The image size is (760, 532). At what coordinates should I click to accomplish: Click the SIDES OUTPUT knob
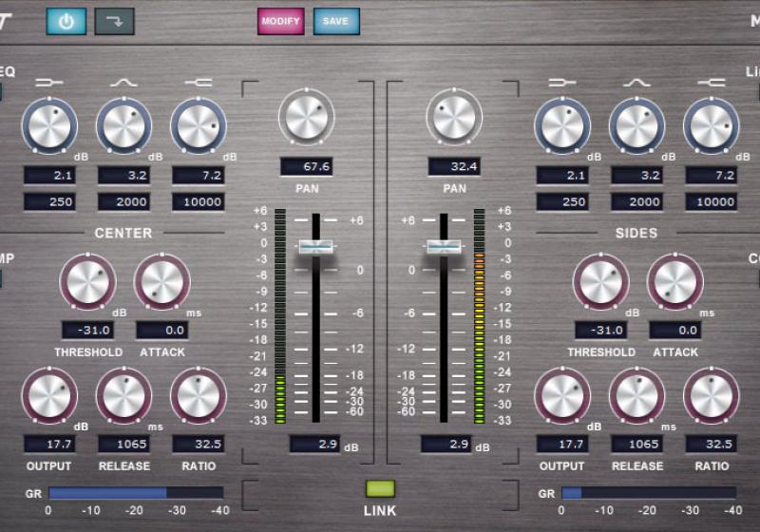(x=562, y=395)
